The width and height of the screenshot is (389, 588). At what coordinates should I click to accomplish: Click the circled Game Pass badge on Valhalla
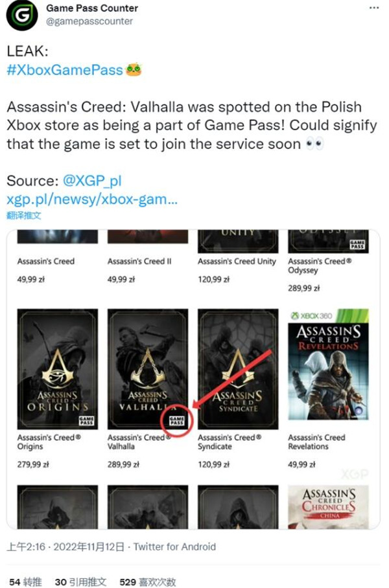(x=177, y=420)
